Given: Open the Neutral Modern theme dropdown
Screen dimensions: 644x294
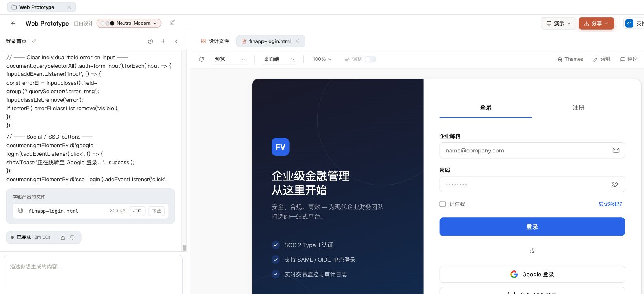Looking at the screenshot, I should [x=129, y=23].
